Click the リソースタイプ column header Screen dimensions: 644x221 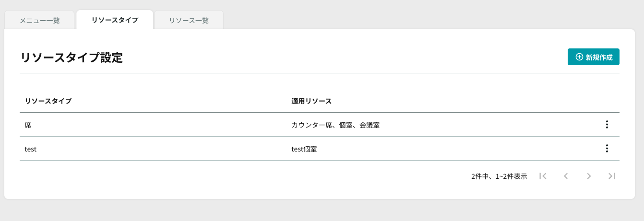[48, 101]
